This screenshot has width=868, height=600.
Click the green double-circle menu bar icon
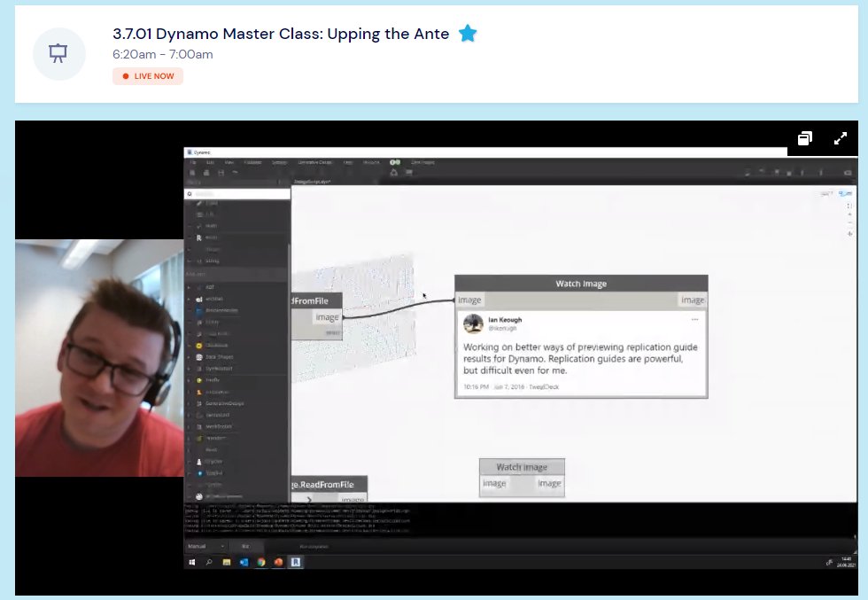395,162
